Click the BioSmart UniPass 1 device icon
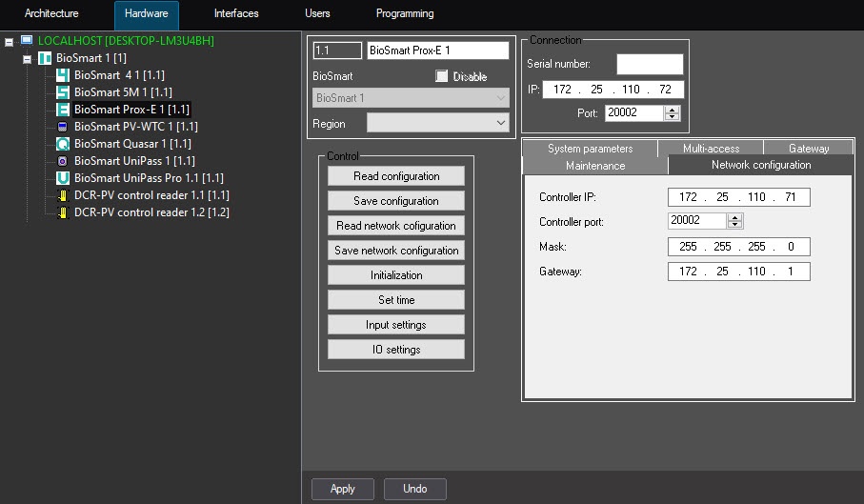Viewport: 864px width, 504px height. point(63,161)
